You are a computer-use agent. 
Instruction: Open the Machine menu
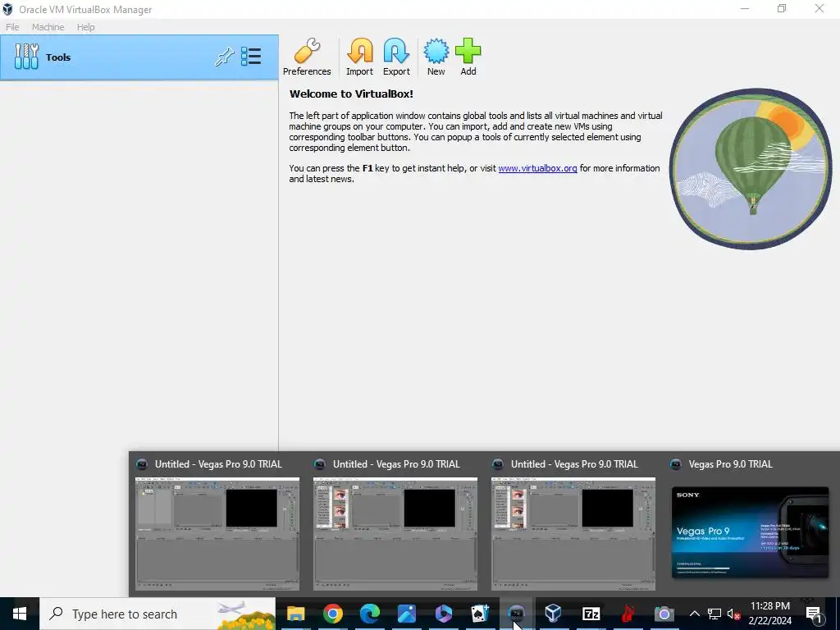point(48,27)
